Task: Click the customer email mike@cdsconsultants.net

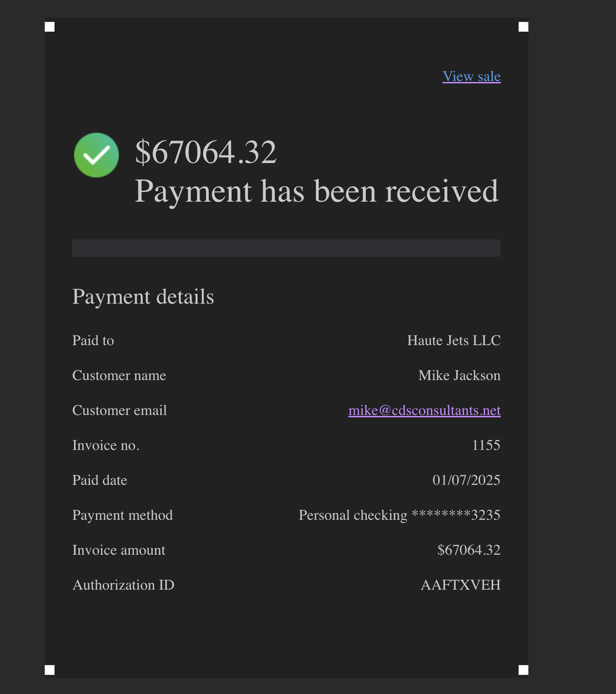Action: tap(424, 410)
